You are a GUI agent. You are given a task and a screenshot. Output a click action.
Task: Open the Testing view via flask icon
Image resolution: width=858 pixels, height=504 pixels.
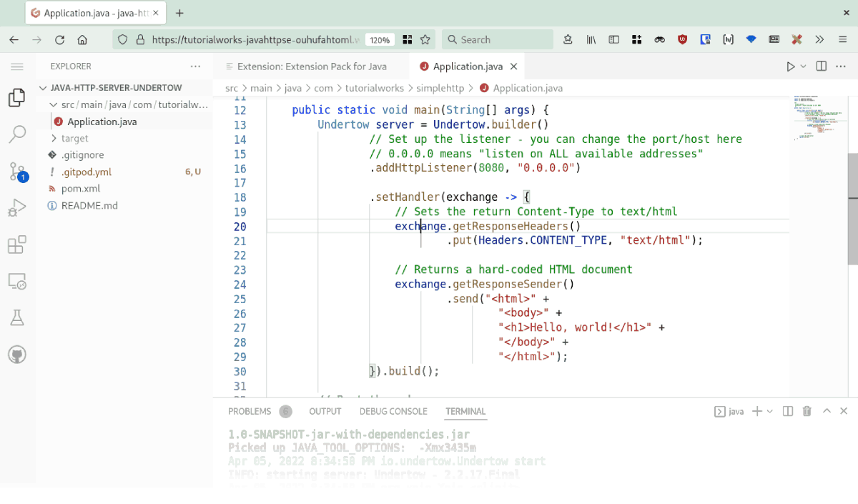tap(17, 317)
